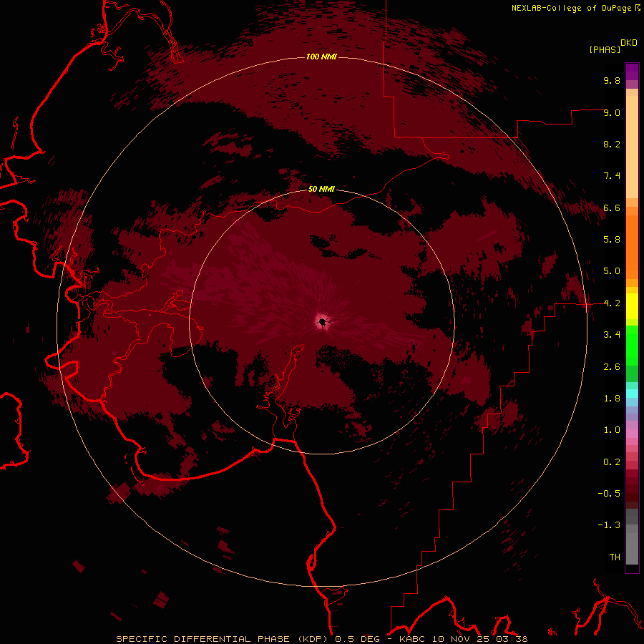644x644 pixels.
Task: Click the 0.2 legend value
Action: click(x=612, y=462)
